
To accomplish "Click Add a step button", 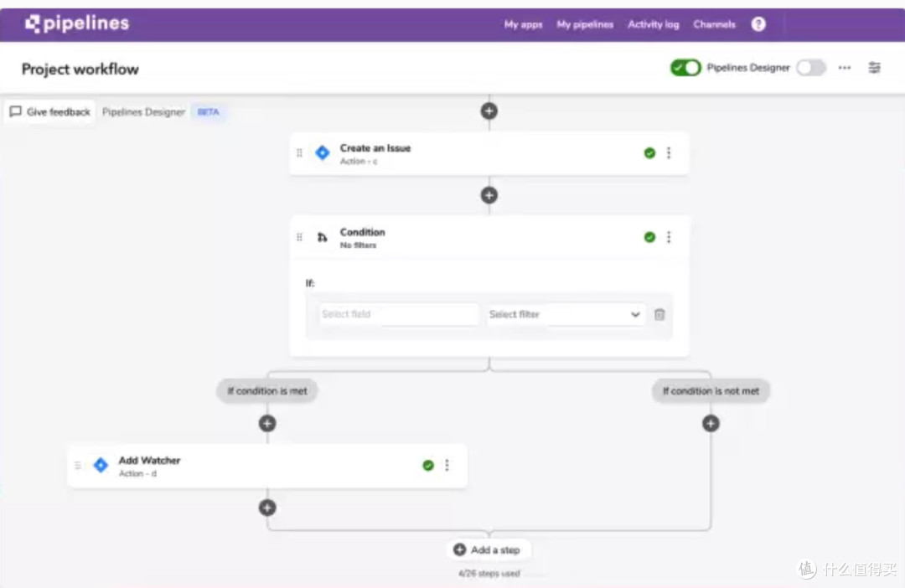I will point(489,550).
